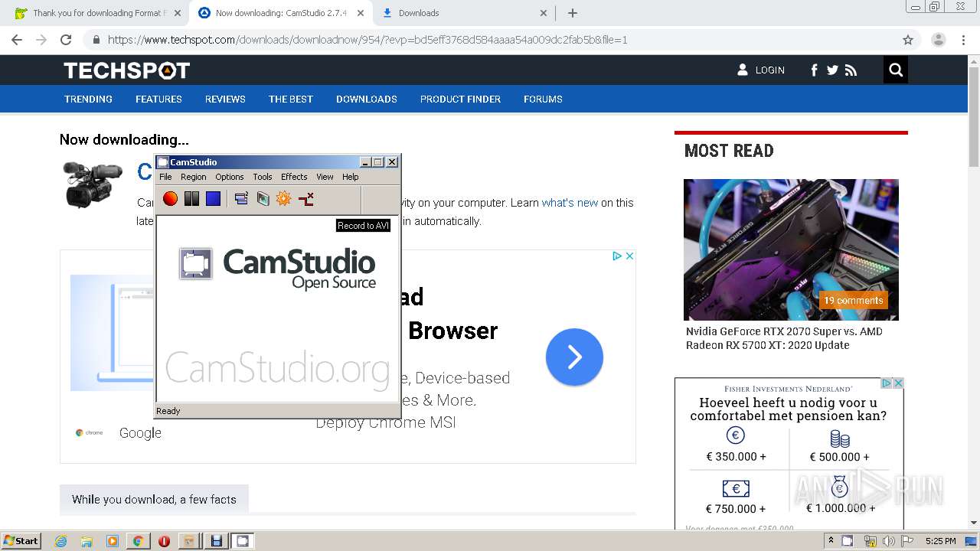Open the "19 comments" badge

tap(854, 300)
